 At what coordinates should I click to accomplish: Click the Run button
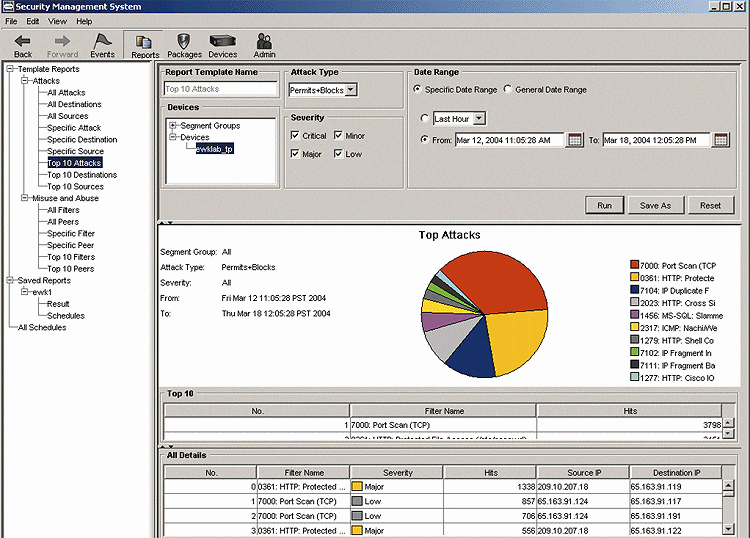tap(604, 205)
